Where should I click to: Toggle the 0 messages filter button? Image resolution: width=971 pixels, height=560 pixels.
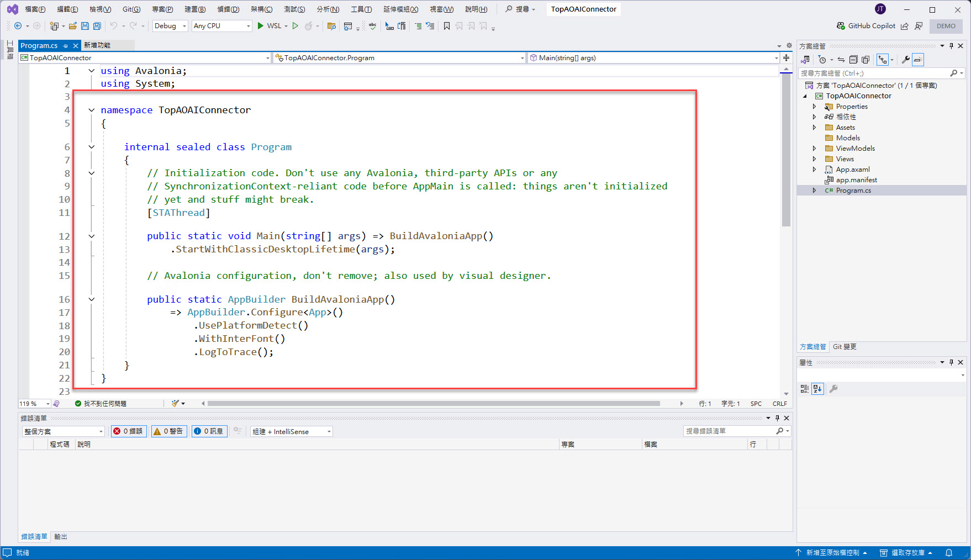[x=209, y=431]
